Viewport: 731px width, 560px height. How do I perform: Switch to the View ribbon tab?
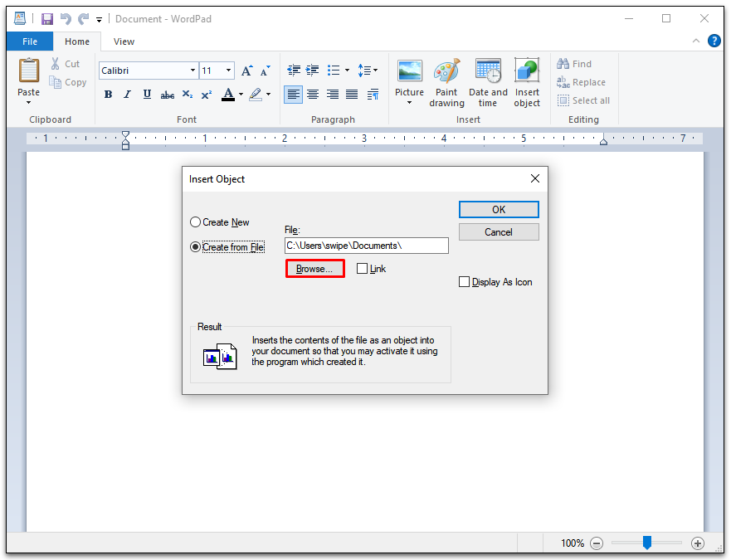pos(124,41)
